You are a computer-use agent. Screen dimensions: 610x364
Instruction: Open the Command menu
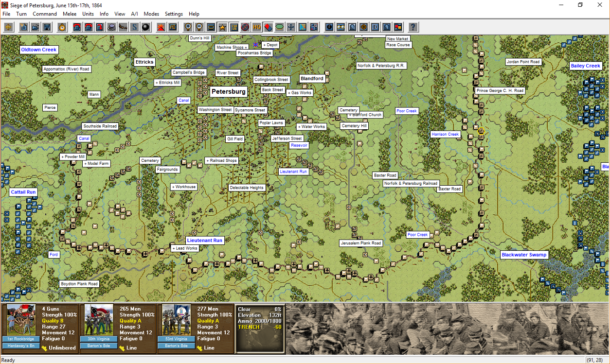tap(45, 14)
